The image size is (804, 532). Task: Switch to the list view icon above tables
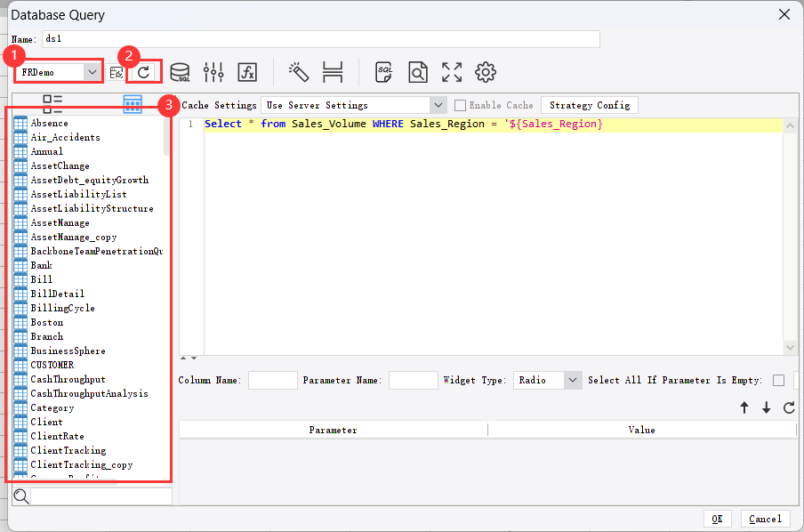tap(52, 104)
